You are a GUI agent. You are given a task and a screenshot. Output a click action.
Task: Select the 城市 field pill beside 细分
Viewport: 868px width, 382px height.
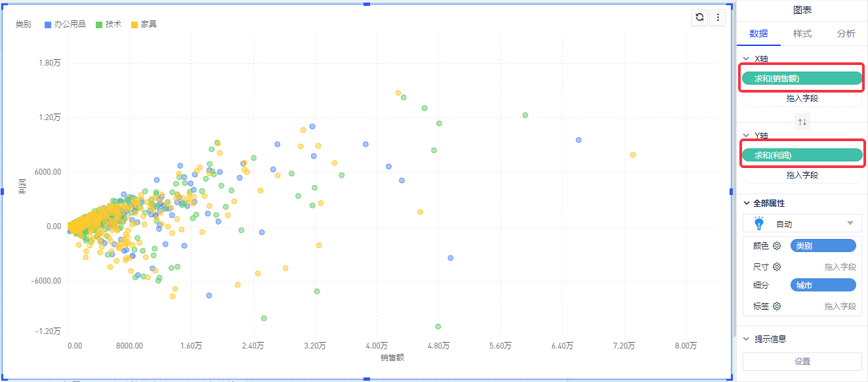[x=823, y=285]
